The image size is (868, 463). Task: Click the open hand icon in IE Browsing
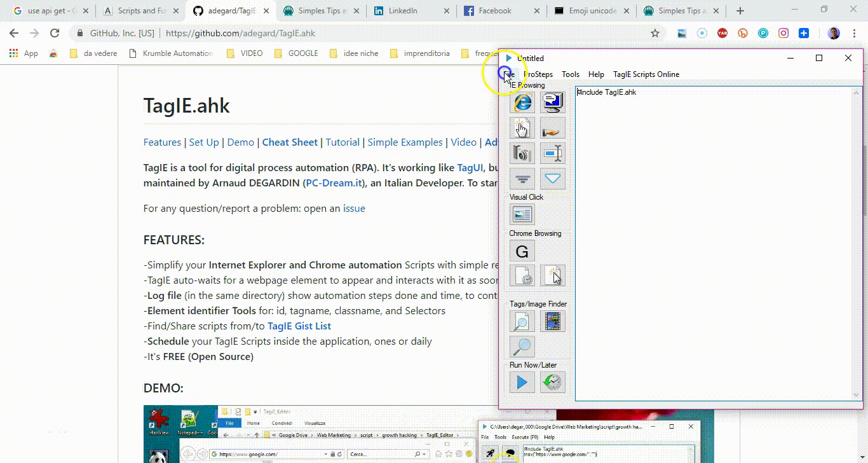click(553, 128)
